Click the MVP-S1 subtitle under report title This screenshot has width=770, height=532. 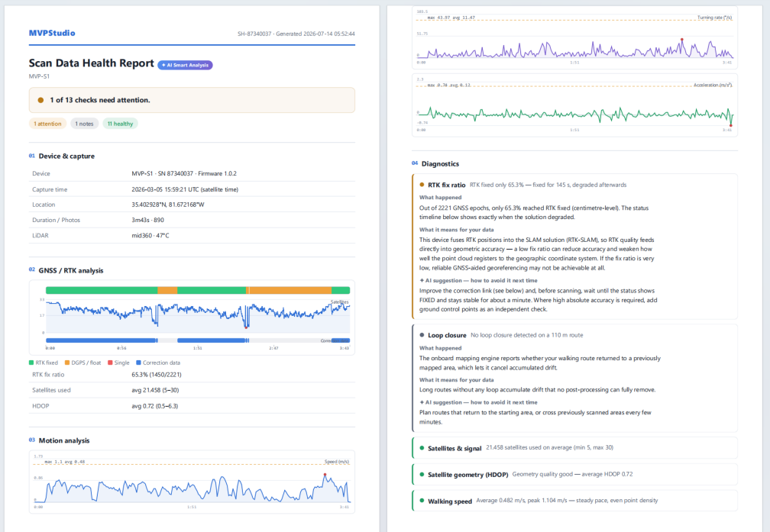pyautogui.click(x=39, y=76)
